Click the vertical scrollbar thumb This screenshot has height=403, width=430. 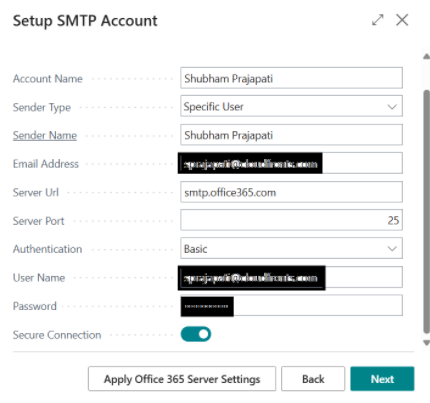click(426, 212)
